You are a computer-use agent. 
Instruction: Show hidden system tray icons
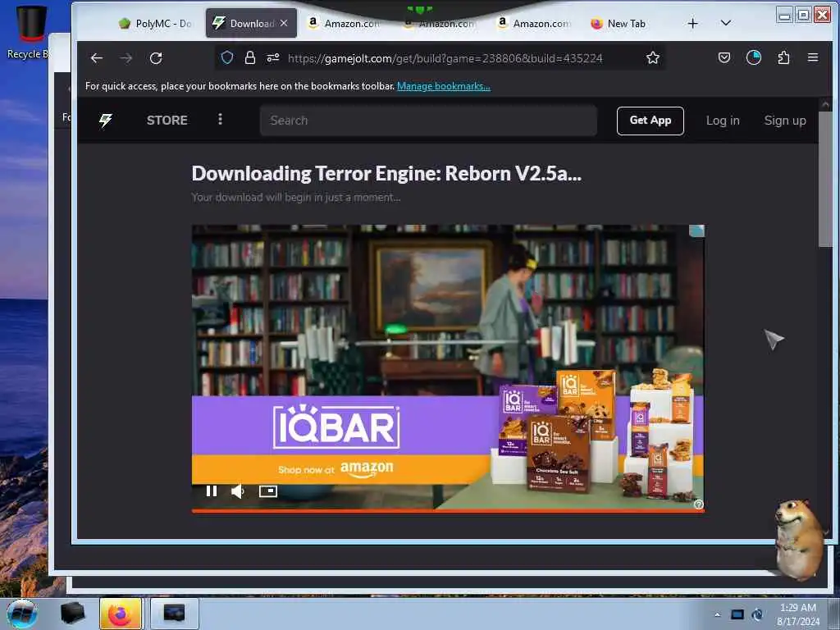point(717,614)
